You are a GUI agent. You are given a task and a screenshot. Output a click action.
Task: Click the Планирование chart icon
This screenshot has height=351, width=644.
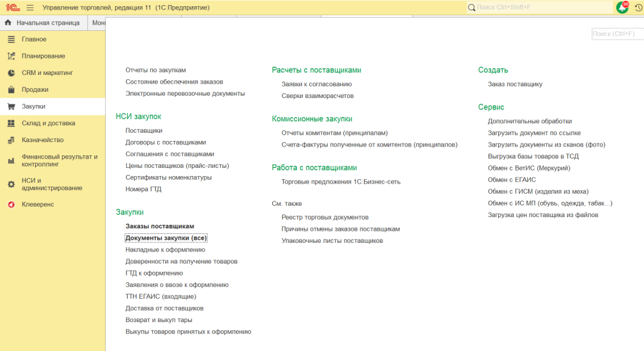click(x=11, y=56)
